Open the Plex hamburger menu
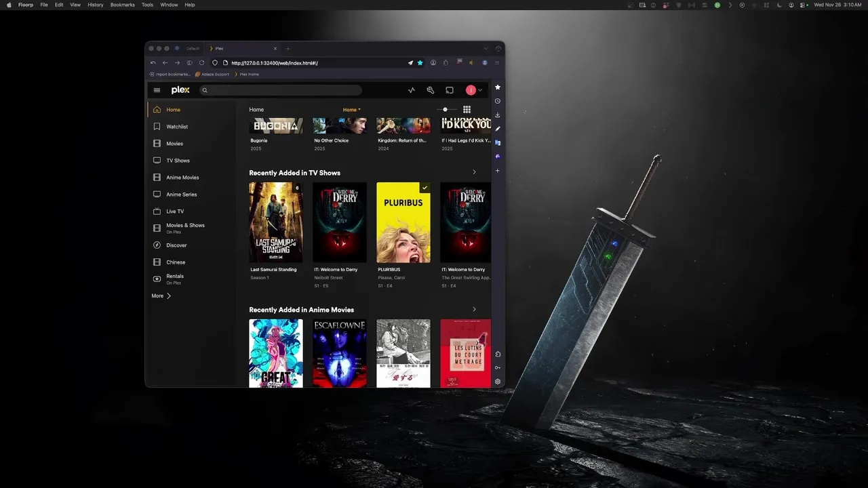This screenshot has height=488, width=868. pyautogui.click(x=157, y=90)
